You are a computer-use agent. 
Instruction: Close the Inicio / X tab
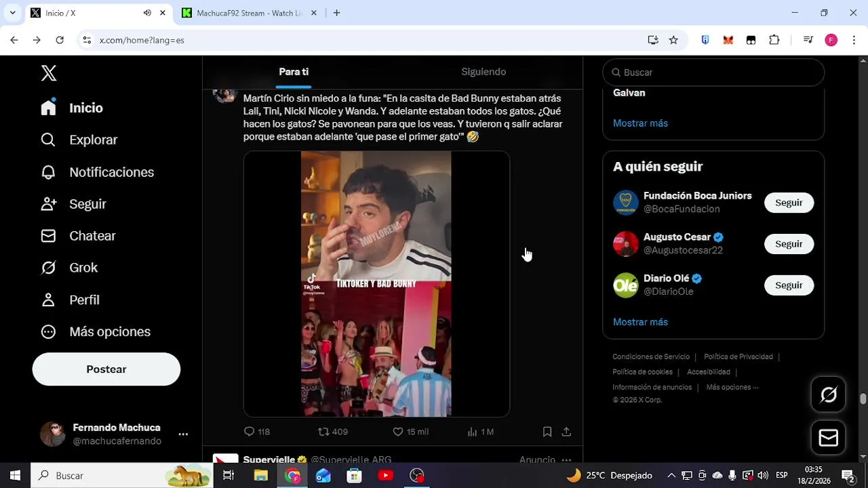163,13
